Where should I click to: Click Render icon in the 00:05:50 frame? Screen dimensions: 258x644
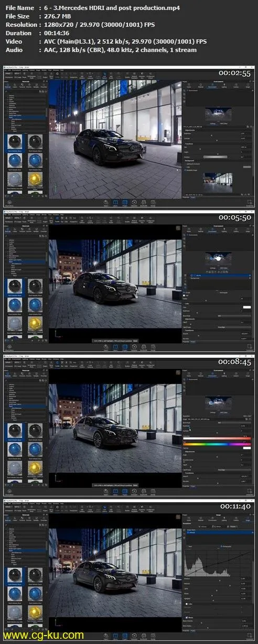pos(154,347)
